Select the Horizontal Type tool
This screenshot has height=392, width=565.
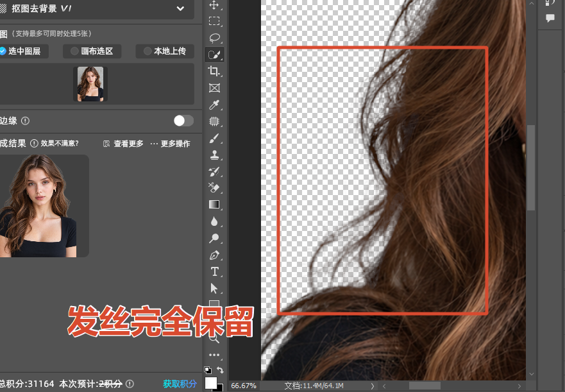[x=214, y=271]
